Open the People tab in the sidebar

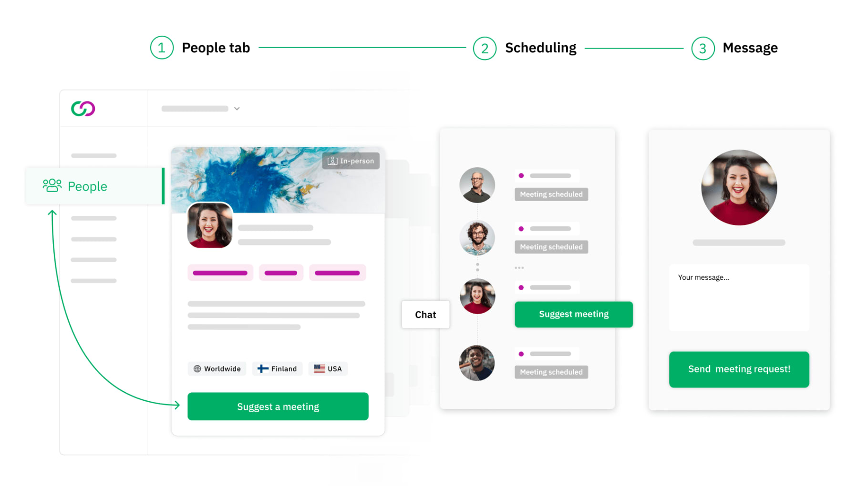95,186
